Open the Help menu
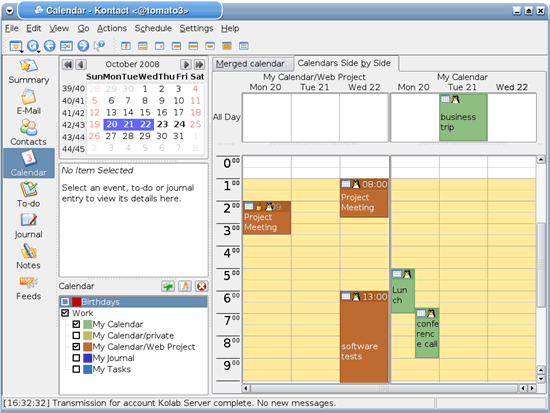Image resolution: width=550 pixels, height=413 pixels. coord(230,28)
